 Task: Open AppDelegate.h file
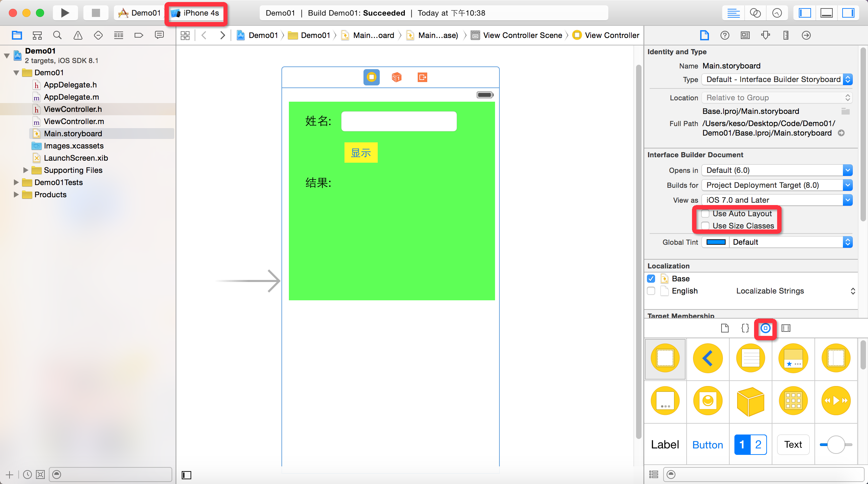click(70, 85)
